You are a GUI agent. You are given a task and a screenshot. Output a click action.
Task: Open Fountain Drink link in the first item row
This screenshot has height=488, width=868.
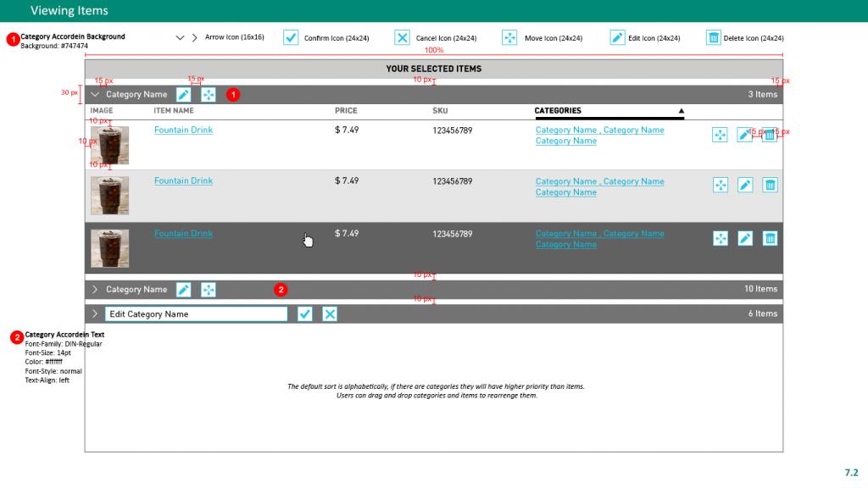pos(183,130)
